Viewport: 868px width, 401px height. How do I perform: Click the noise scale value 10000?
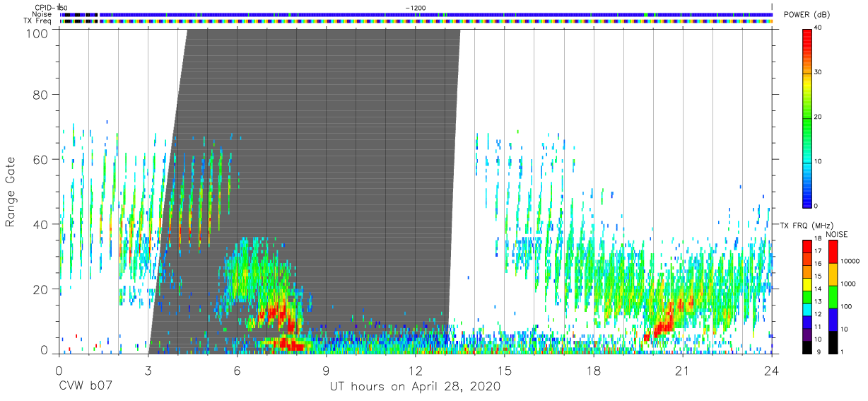point(850,262)
